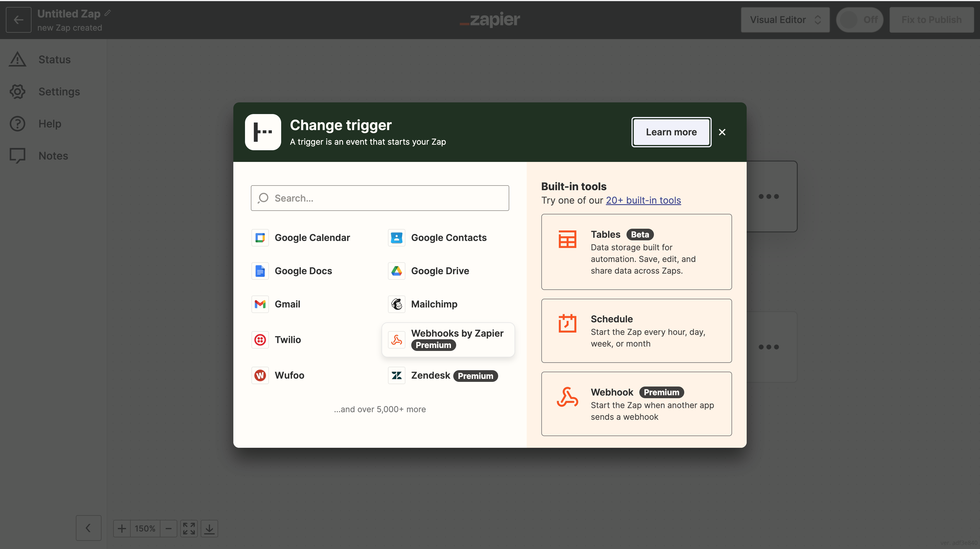This screenshot has height=549, width=980.
Task: Choose Zendesk as trigger
Action: pyautogui.click(x=448, y=375)
